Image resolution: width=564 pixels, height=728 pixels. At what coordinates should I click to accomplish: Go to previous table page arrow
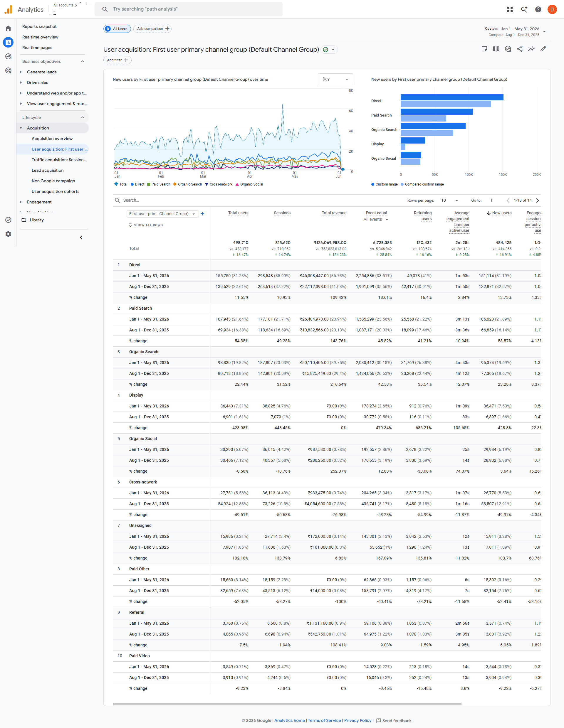[x=508, y=200]
